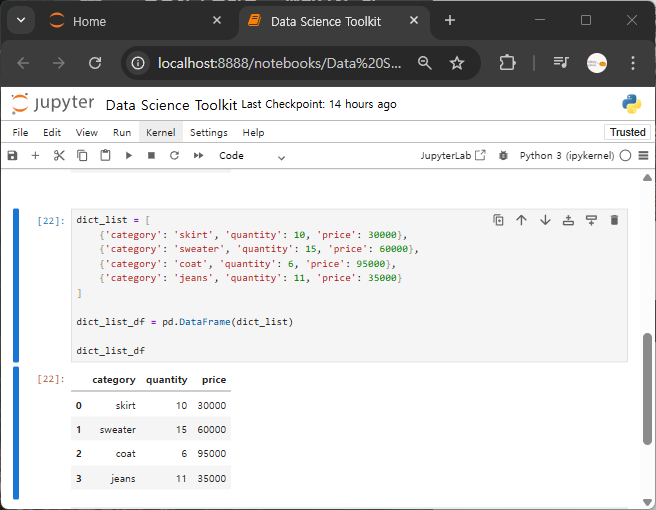Click inside the dict_list code cell editor

pos(349,285)
